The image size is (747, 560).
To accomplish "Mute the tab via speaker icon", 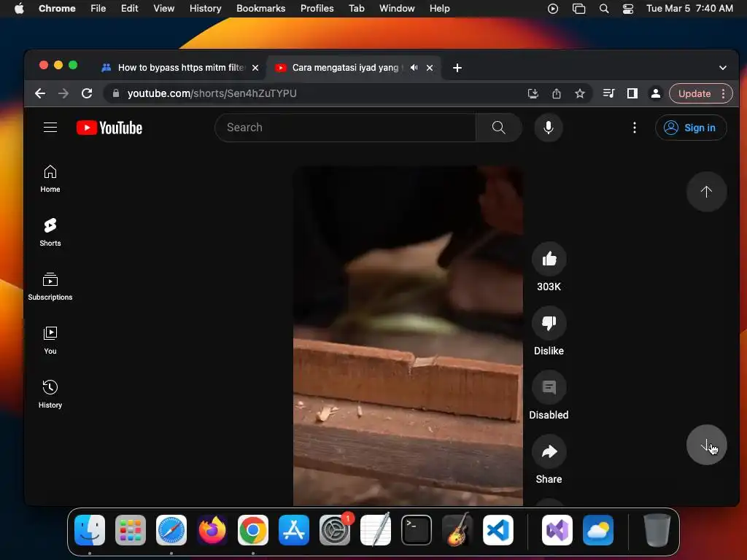I will pyautogui.click(x=414, y=68).
